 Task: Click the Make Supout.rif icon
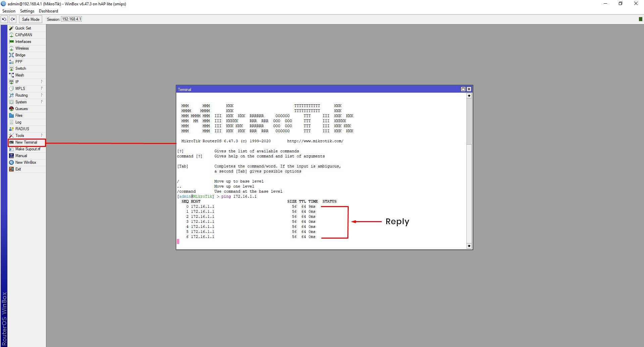pyautogui.click(x=11, y=149)
